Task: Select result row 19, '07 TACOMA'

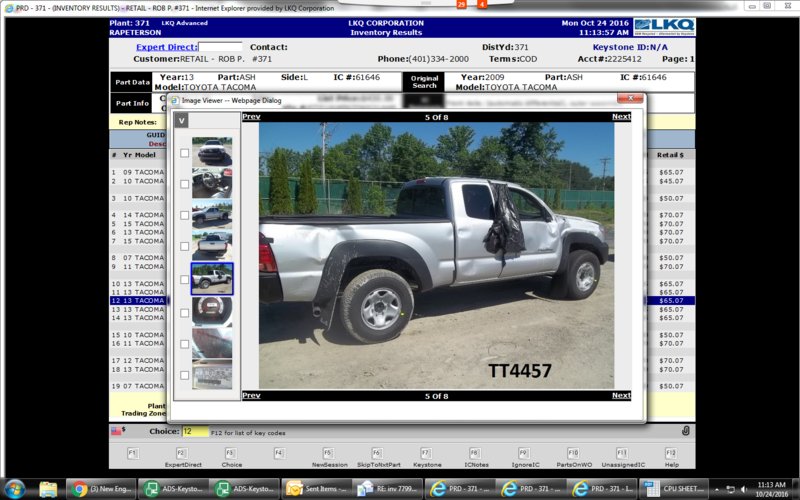Action: click(138, 386)
